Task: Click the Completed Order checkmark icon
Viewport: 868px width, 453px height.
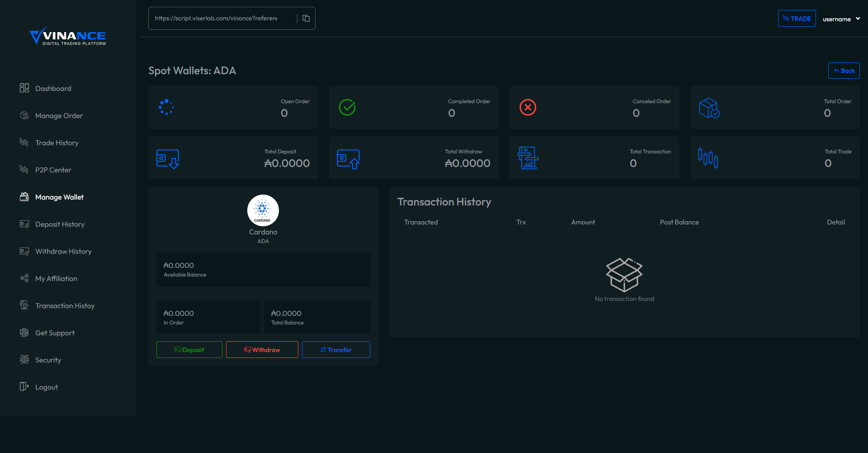Action: [x=347, y=107]
